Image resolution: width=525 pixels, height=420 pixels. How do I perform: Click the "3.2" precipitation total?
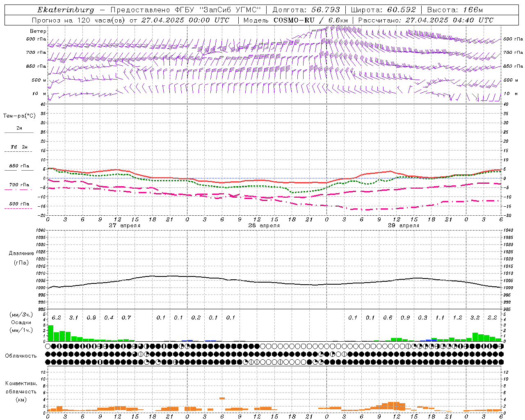coord(475,318)
